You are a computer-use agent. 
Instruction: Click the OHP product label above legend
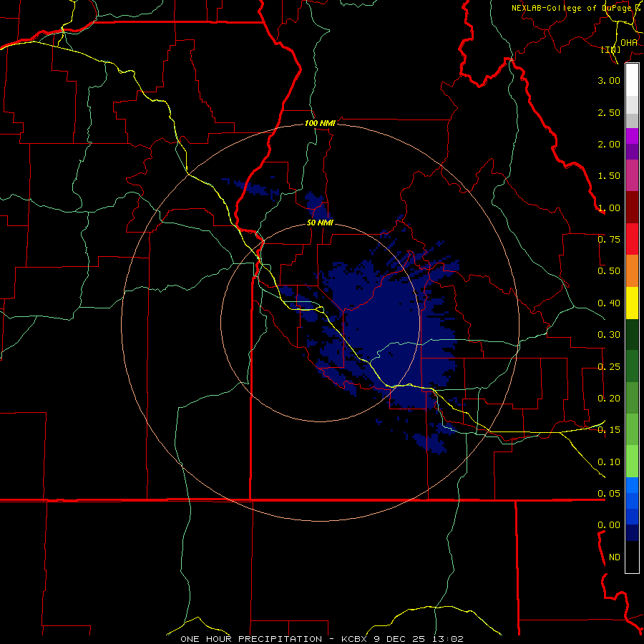coord(629,42)
